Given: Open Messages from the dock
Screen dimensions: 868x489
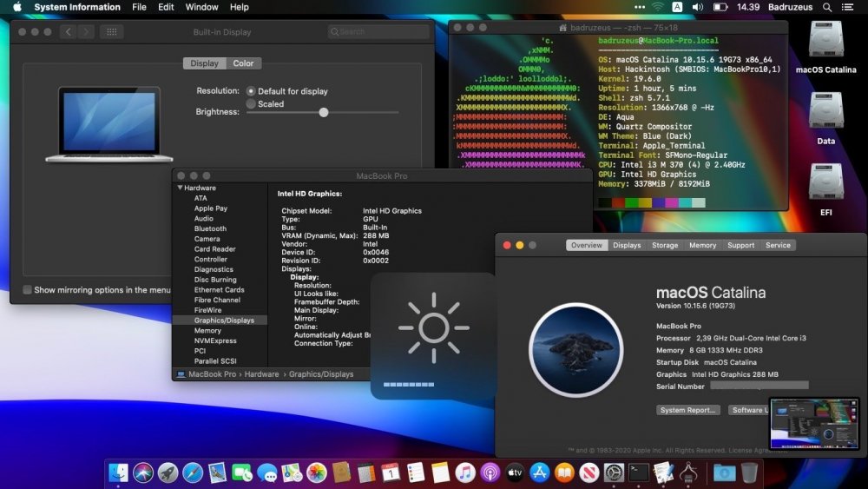Looking at the screenshot, I should point(266,472).
